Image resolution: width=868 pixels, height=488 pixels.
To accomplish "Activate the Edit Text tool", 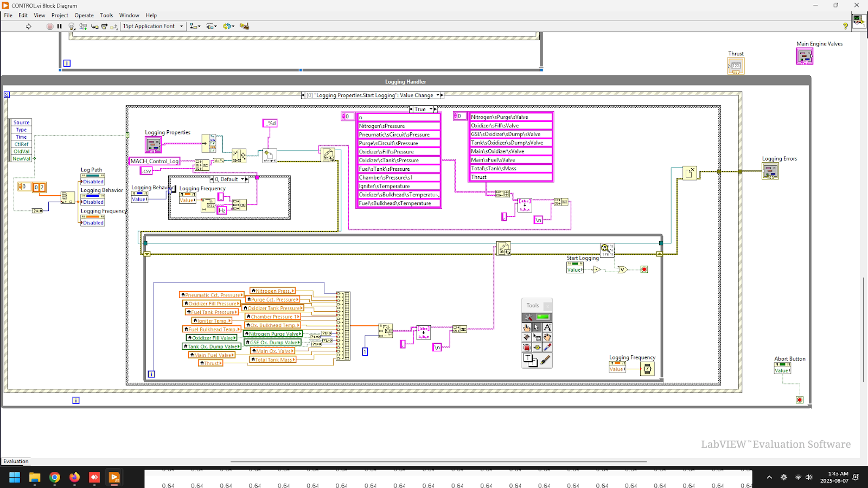I will [x=548, y=327].
